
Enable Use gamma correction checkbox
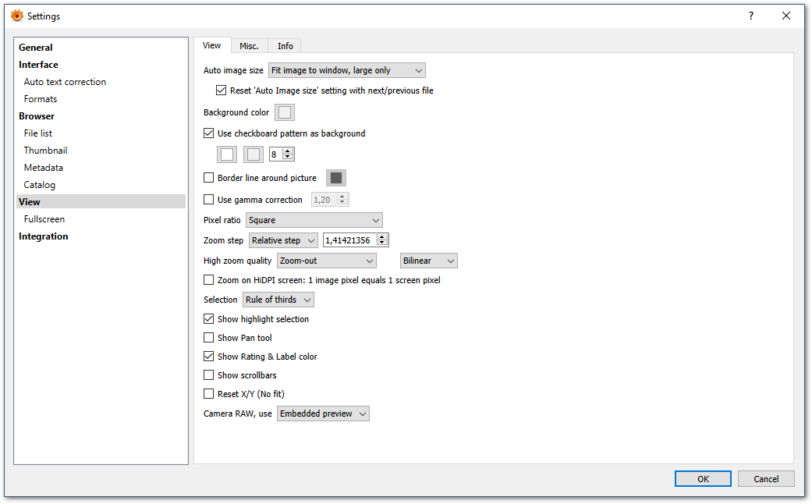tap(209, 200)
